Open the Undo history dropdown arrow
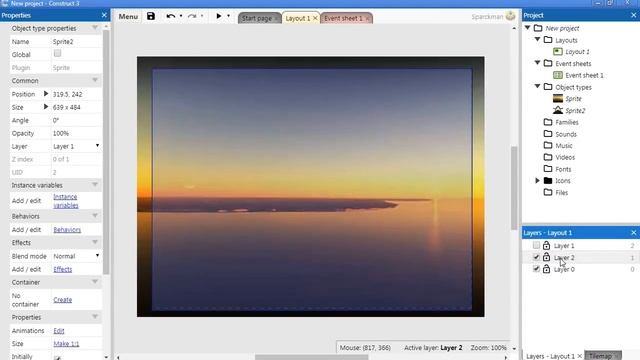640x360 pixels. [181, 16]
